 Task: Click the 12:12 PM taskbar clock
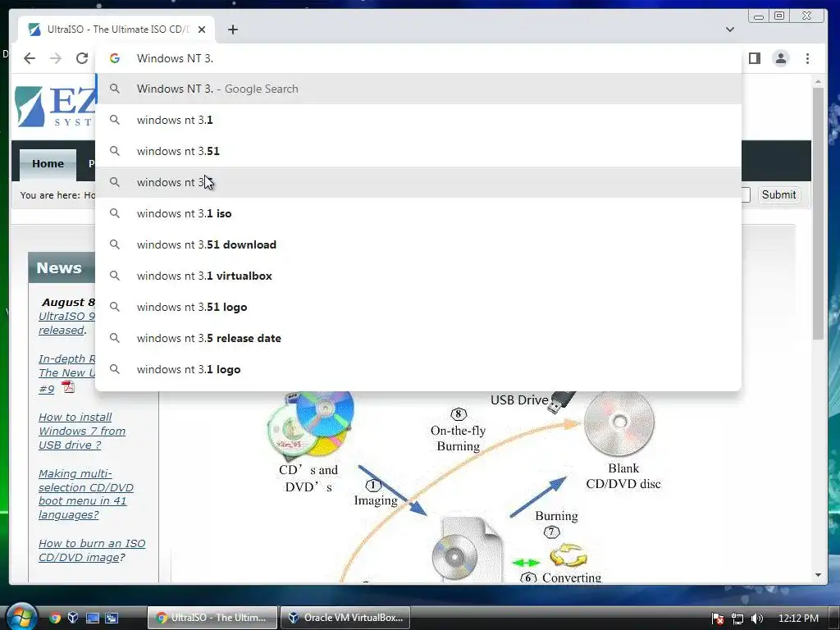pyautogui.click(x=798, y=619)
